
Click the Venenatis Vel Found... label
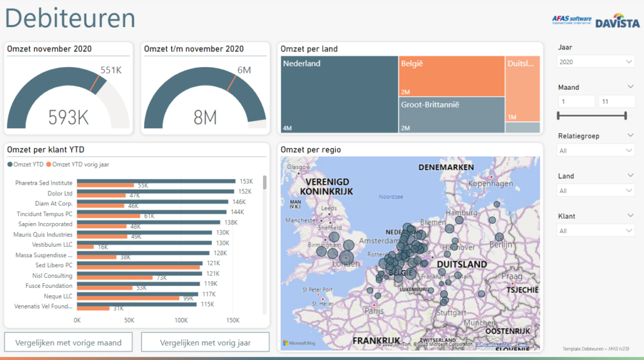coord(43,306)
